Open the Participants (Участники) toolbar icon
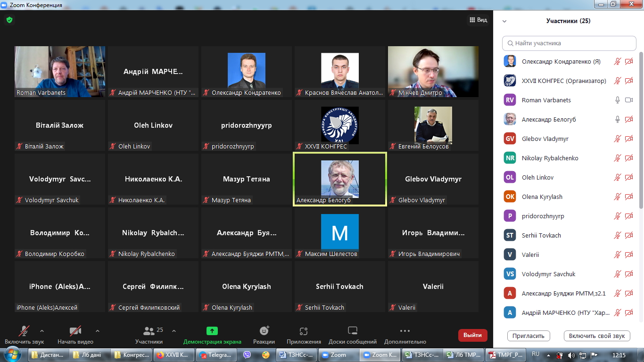 (x=149, y=331)
